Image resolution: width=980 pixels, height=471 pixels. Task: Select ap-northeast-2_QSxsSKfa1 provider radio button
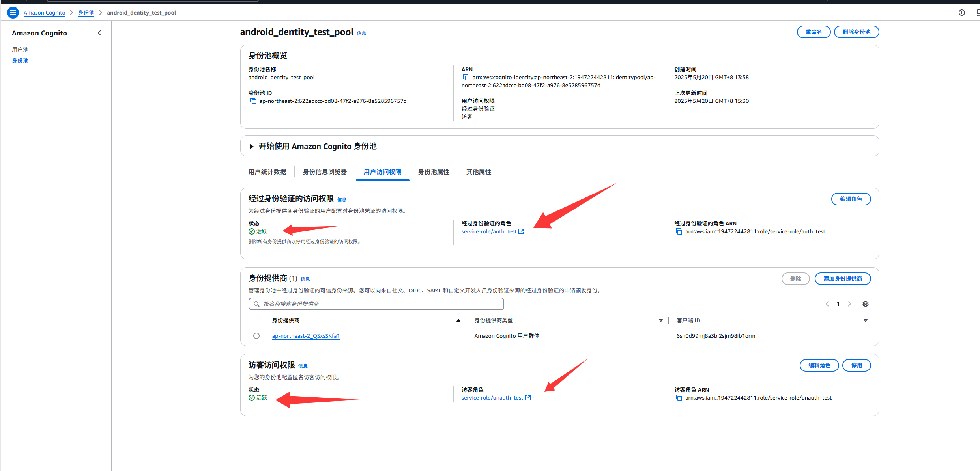click(x=256, y=336)
